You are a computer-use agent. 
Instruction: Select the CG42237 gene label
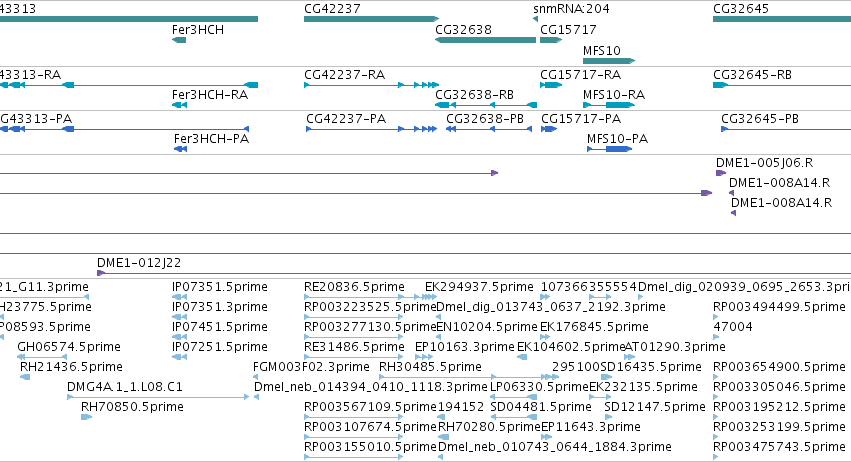pos(332,9)
